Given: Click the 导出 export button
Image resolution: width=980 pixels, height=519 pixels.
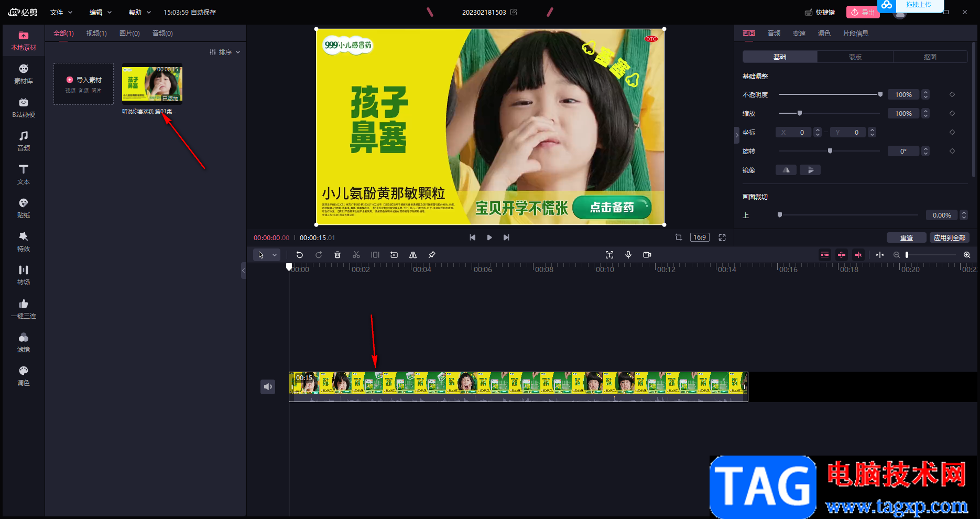Looking at the screenshot, I should pos(863,12).
